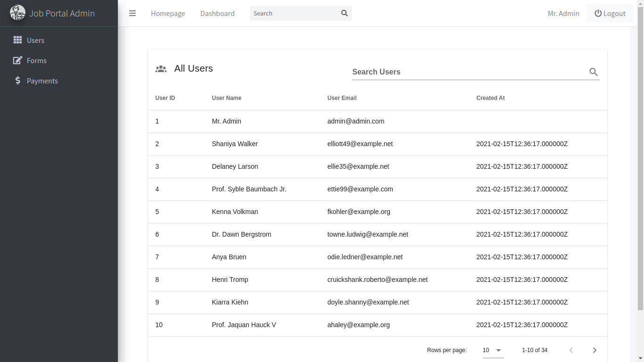Image resolution: width=644 pixels, height=362 pixels.
Task: Focus the Search Users input field
Action: click(467, 72)
